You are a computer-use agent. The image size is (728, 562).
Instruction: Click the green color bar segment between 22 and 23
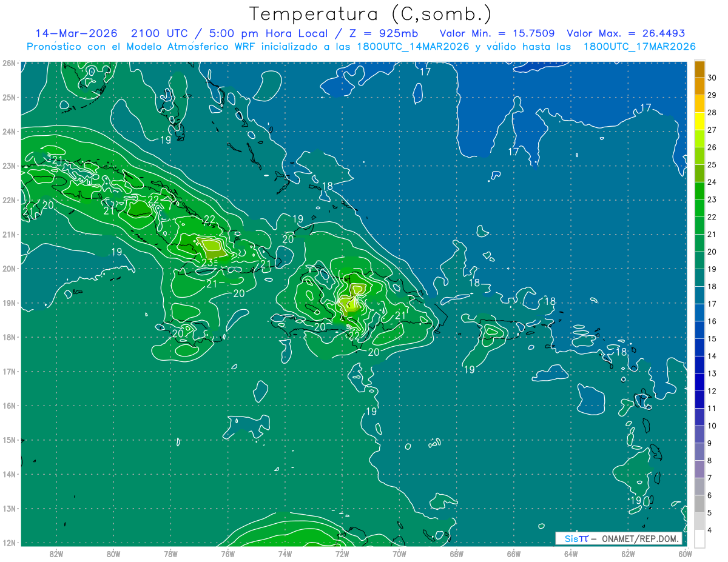(x=699, y=208)
